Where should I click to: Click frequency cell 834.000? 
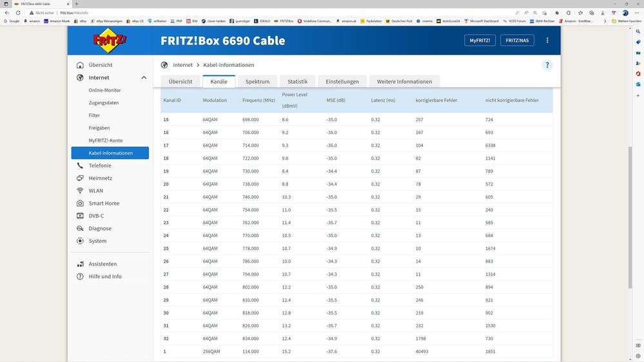click(251, 339)
